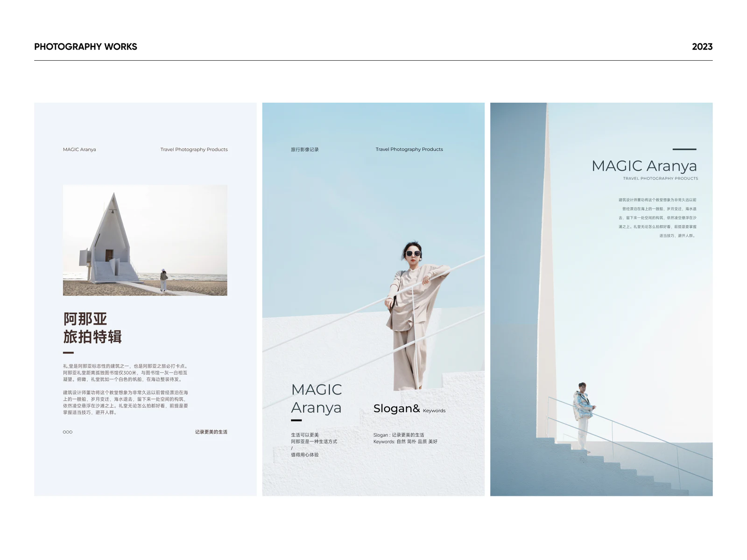Click the Keywords: 自然 简朴 品质 美好 line
The width and height of the screenshot is (747, 560).
pyautogui.click(x=405, y=441)
